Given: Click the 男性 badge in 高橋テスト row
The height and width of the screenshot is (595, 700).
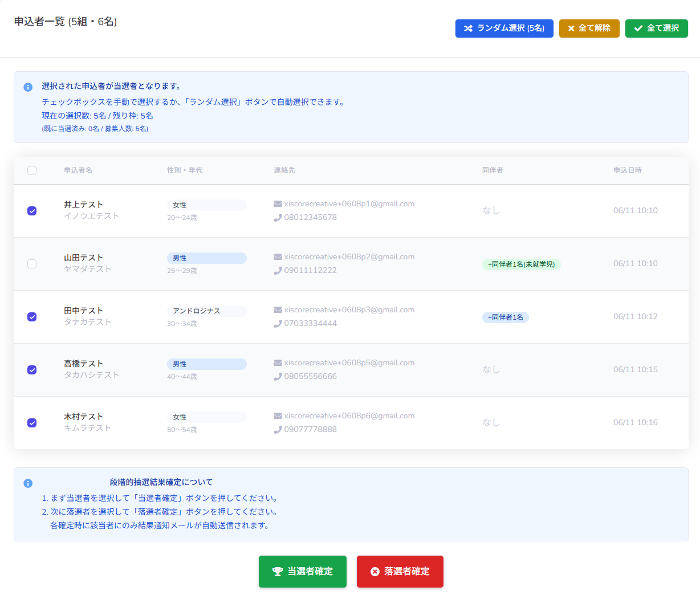Looking at the screenshot, I should (x=207, y=364).
